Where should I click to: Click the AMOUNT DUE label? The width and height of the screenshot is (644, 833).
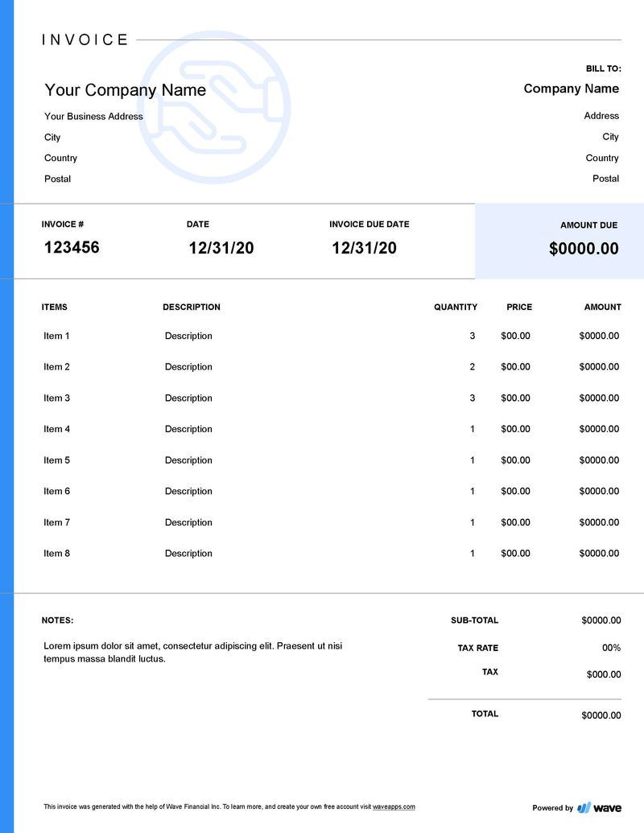[588, 225]
